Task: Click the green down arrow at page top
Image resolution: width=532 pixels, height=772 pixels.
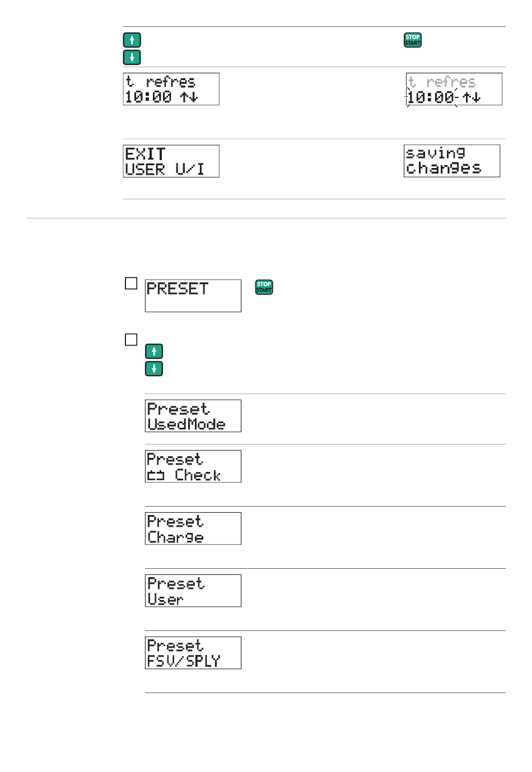Action: (x=132, y=57)
